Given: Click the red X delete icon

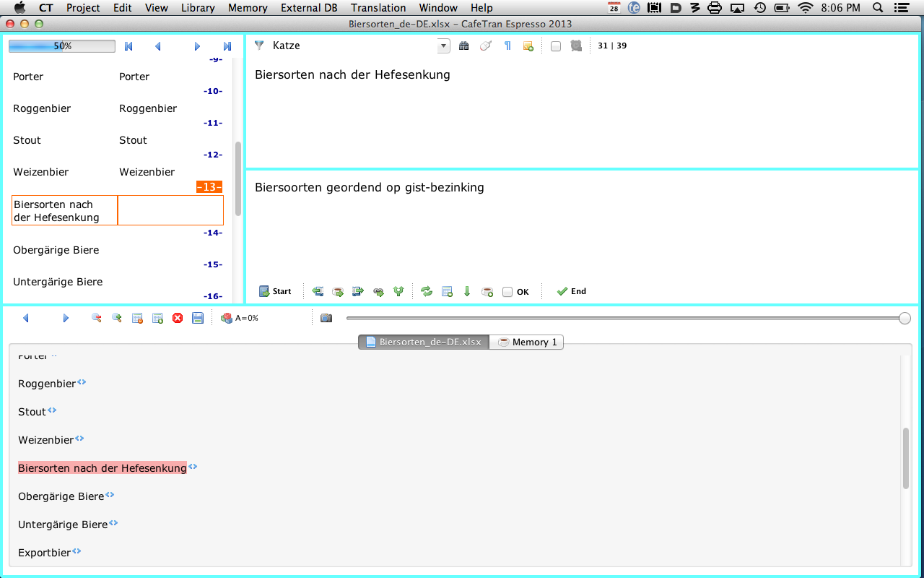Looking at the screenshot, I should click(x=178, y=318).
